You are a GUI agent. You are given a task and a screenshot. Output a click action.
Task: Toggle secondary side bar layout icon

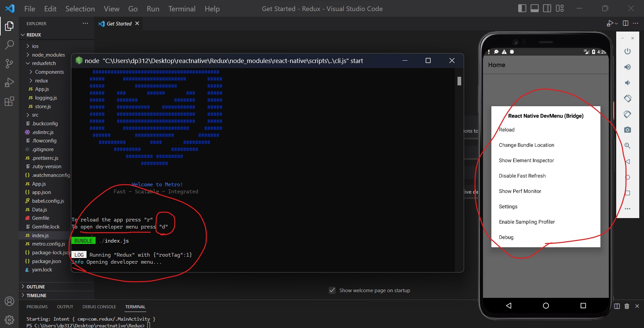[547, 8]
